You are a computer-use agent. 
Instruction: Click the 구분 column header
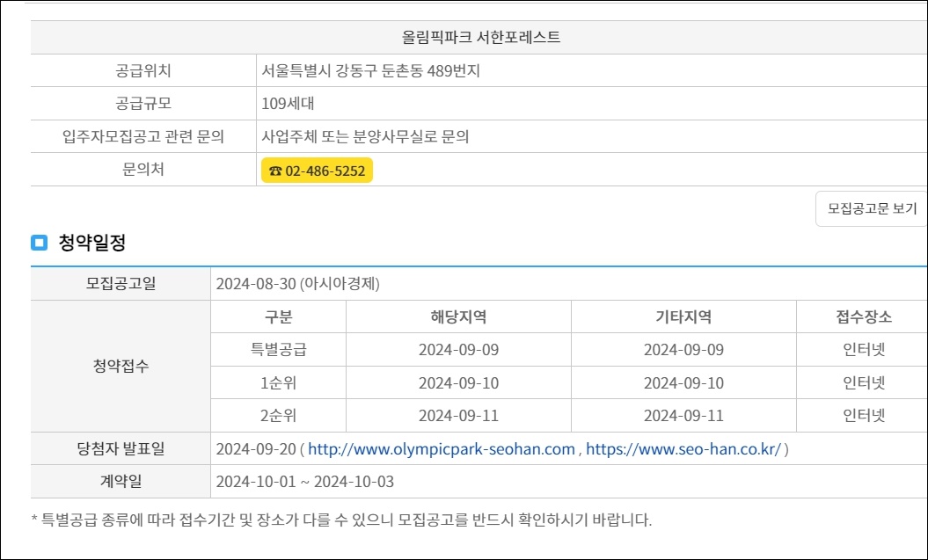(278, 317)
